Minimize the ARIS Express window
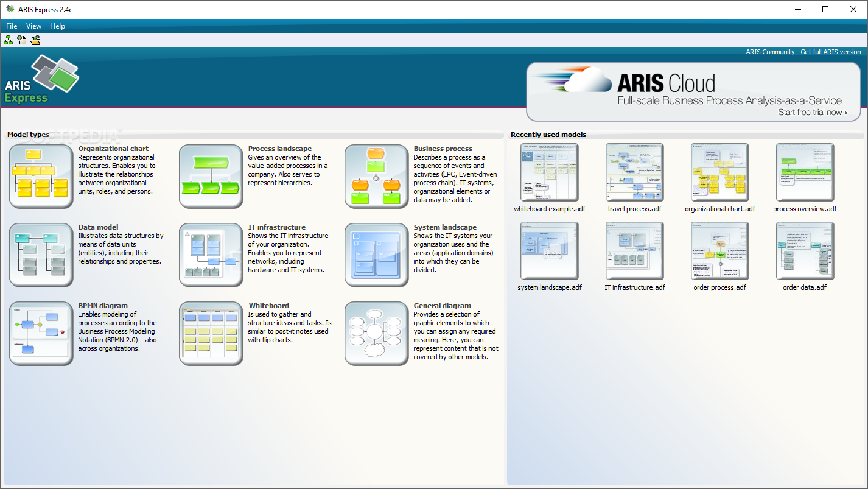This screenshot has height=489, width=868. [797, 9]
